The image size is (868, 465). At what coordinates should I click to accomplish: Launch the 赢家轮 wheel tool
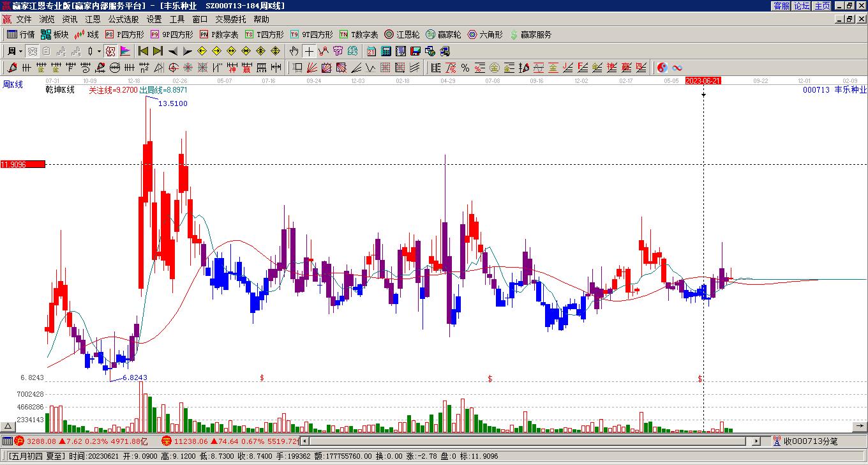point(444,34)
